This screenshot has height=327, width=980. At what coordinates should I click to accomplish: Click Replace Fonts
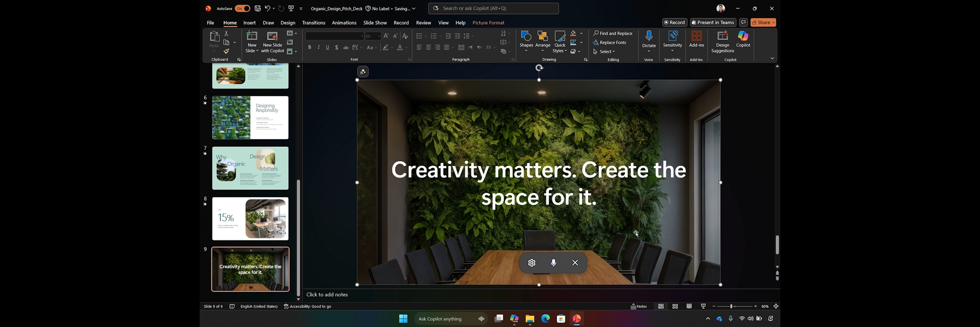(x=609, y=43)
